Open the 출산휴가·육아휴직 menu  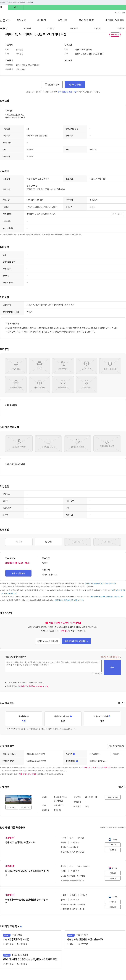115,20
